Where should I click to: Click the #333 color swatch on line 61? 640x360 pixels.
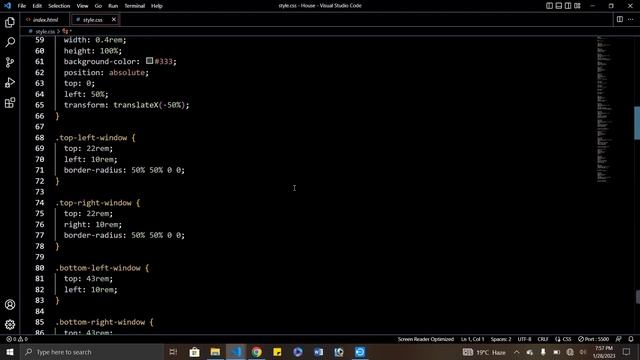tap(149, 61)
